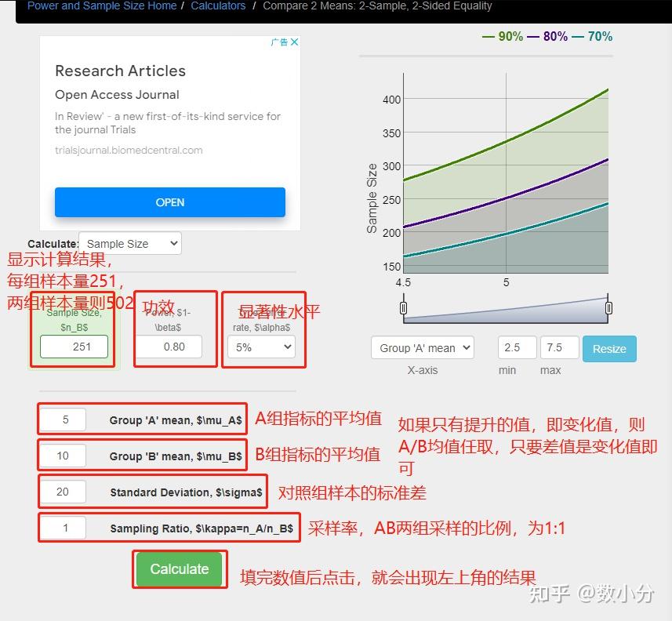Image resolution: width=672 pixels, height=621 pixels.
Task: Select the Standard Deviation field showing 20
Action: pyautogui.click(x=64, y=492)
